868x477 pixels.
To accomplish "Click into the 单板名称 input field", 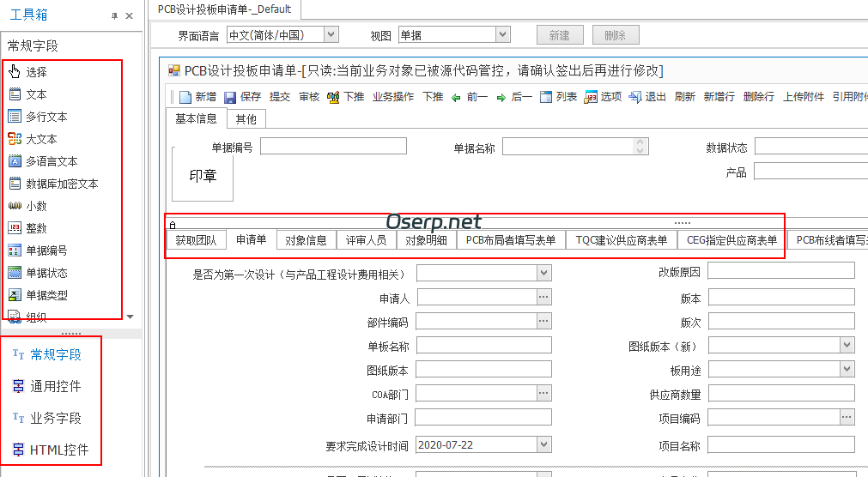I will pyautogui.click(x=484, y=345).
